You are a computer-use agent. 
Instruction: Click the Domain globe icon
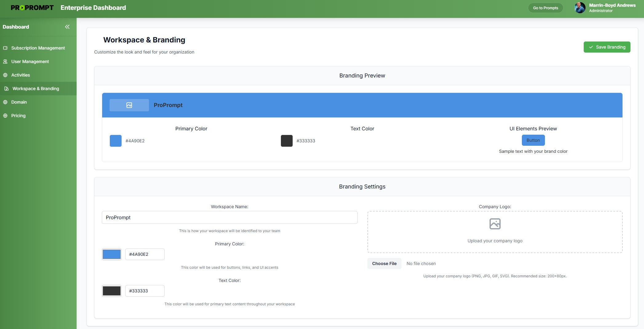coord(5,102)
